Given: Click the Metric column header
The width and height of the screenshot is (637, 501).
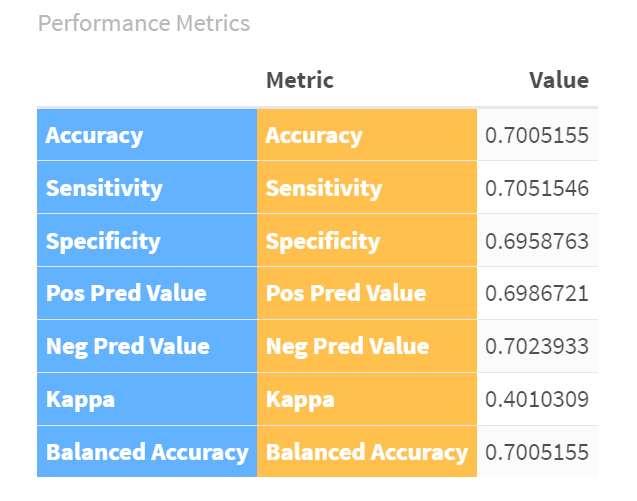Looking at the screenshot, I should (300, 80).
